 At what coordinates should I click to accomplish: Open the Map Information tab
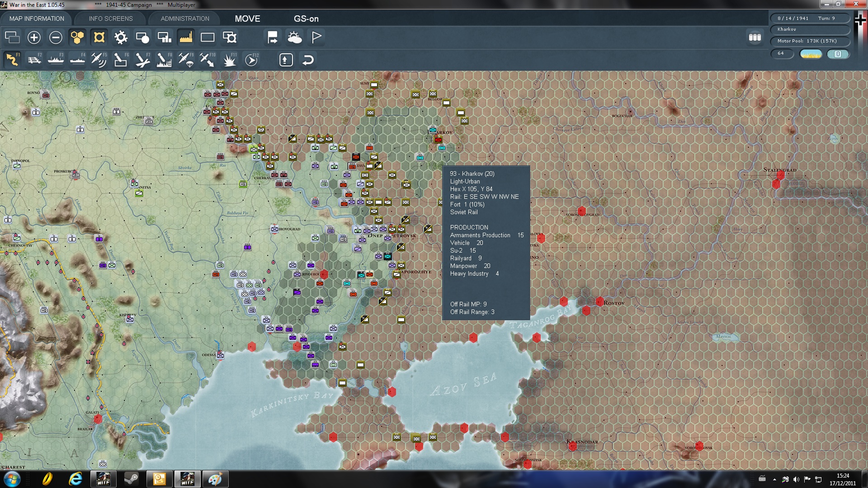pos(37,19)
